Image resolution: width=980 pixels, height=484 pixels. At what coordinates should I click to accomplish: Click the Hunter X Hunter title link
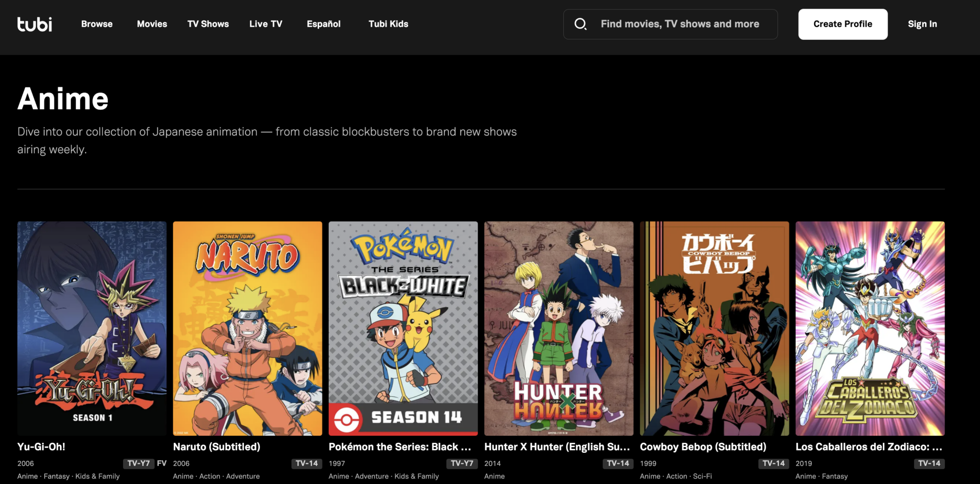[x=557, y=447]
